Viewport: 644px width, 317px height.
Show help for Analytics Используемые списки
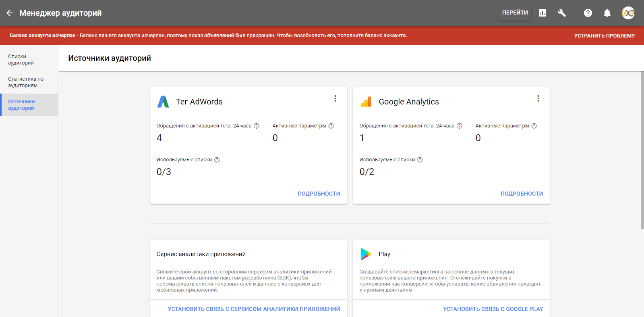[x=420, y=160]
